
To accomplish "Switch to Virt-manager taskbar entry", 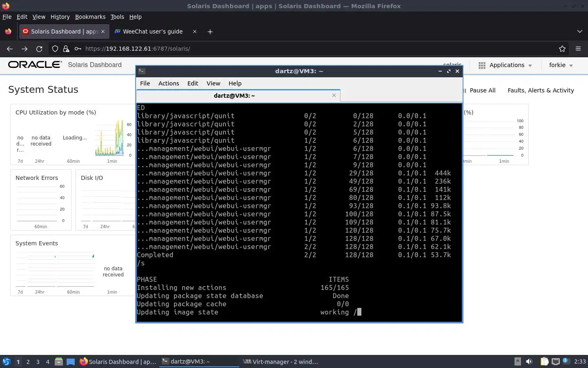I will (x=281, y=361).
